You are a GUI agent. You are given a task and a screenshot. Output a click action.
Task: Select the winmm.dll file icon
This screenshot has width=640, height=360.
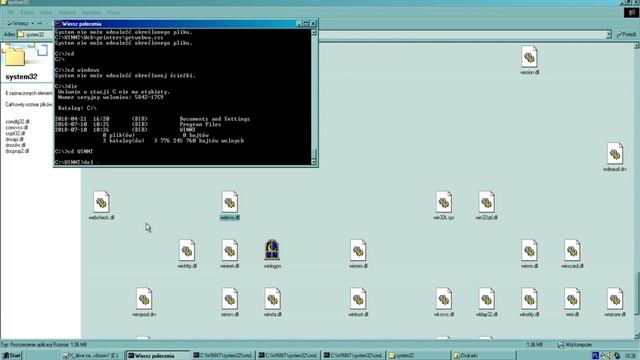pyautogui.click(x=358, y=251)
